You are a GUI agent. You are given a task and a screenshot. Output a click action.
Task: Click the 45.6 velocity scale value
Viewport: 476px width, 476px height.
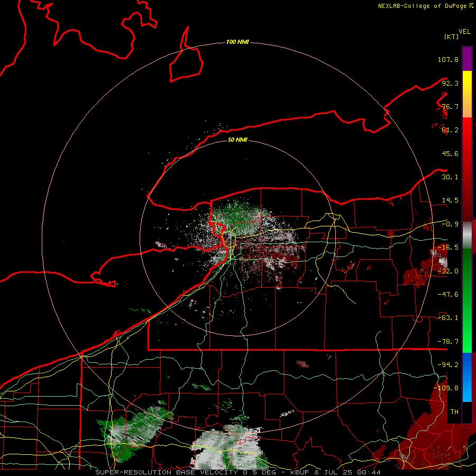coord(450,153)
